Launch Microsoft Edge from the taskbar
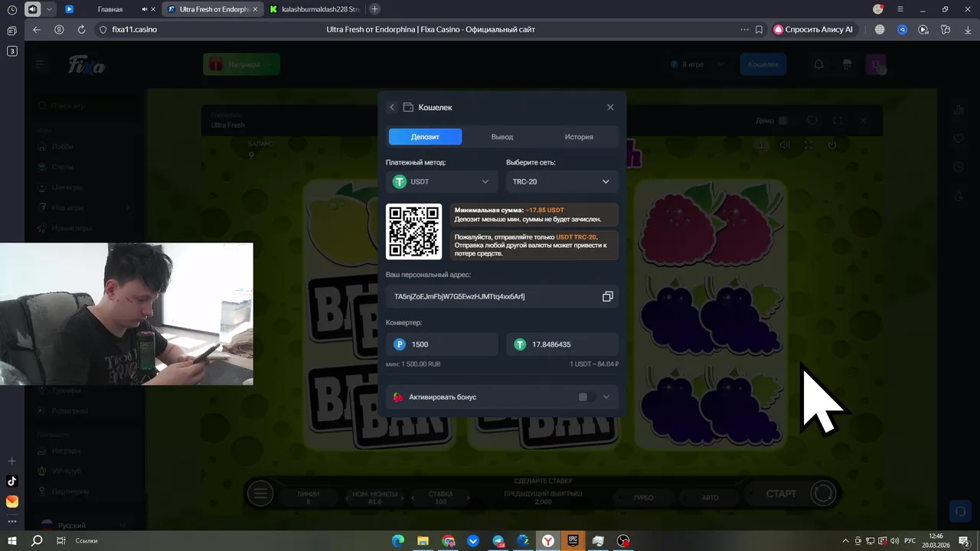980x551 pixels. tap(398, 540)
